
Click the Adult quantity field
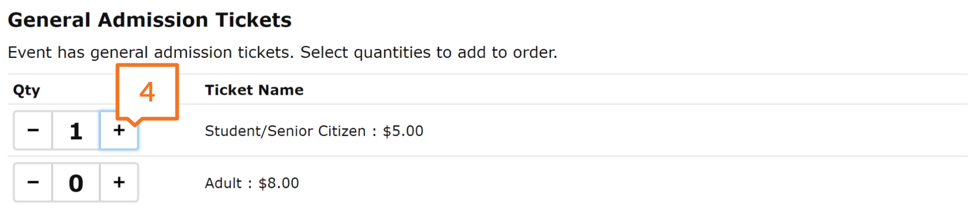pyautogui.click(x=76, y=183)
